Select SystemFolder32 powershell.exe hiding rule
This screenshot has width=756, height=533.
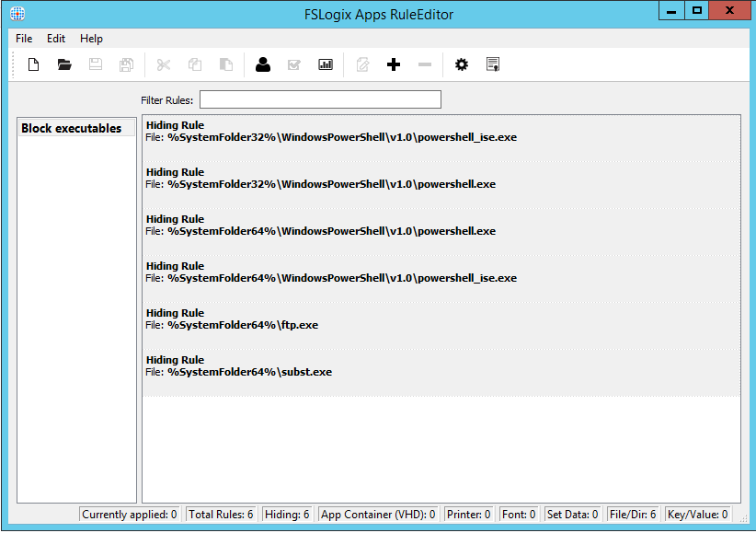tap(441, 185)
